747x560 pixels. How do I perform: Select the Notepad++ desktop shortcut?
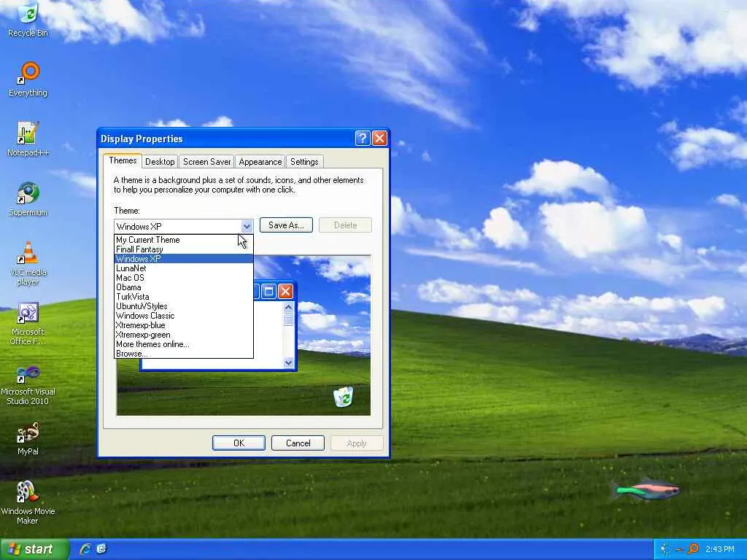(28, 139)
